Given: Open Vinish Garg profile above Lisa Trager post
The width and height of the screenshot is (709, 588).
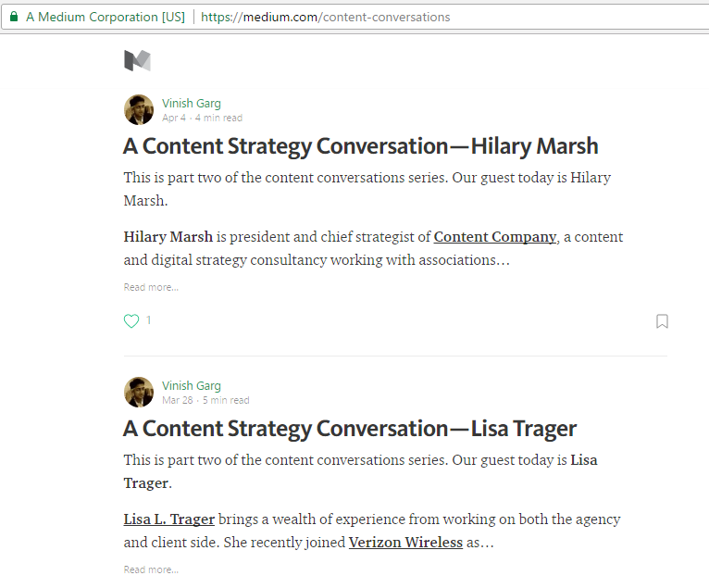Looking at the screenshot, I should [192, 386].
